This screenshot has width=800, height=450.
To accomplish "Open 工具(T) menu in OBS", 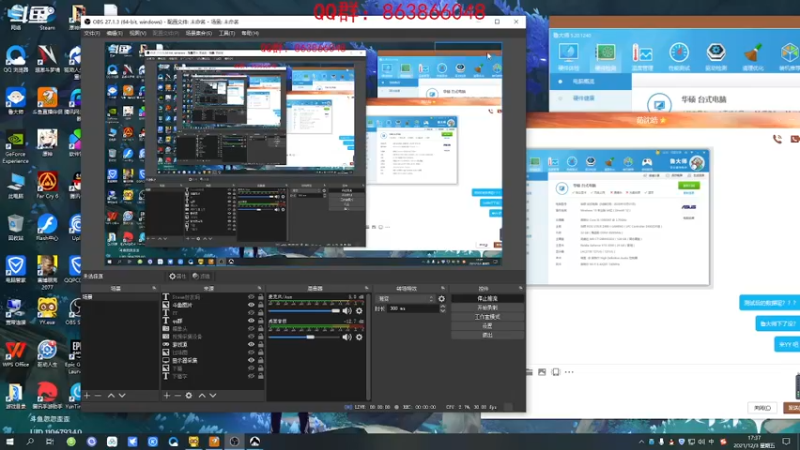I will pyautogui.click(x=227, y=33).
